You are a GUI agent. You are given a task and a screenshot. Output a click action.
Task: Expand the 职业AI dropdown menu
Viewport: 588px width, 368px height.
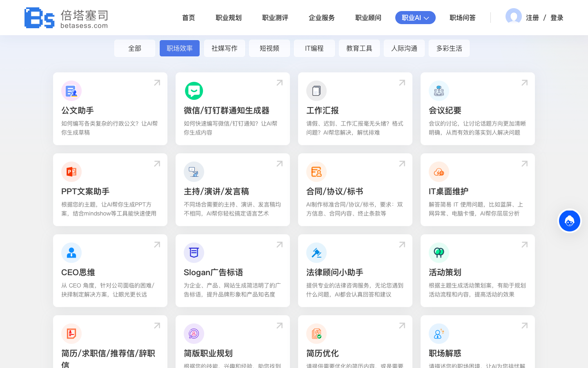415,18
